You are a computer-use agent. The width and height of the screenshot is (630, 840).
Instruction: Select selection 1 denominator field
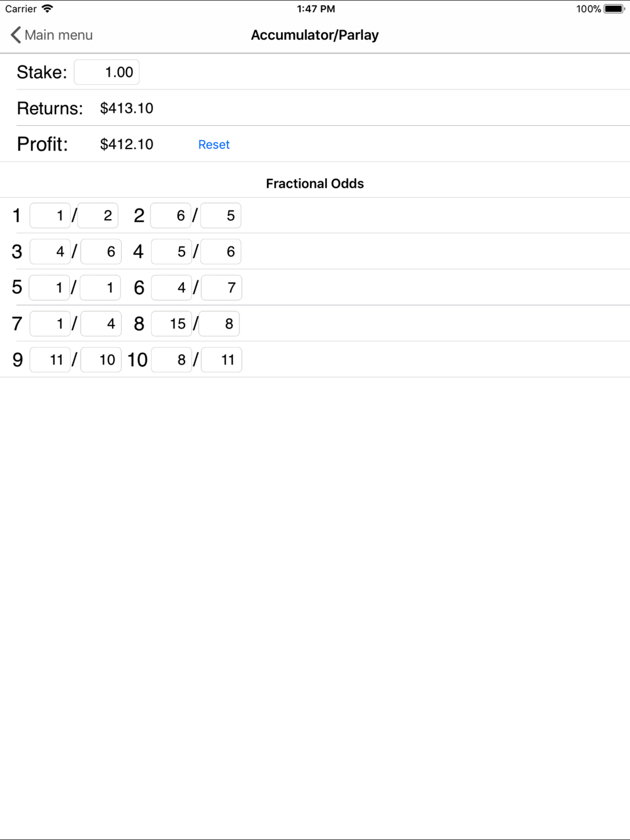[98, 215]
